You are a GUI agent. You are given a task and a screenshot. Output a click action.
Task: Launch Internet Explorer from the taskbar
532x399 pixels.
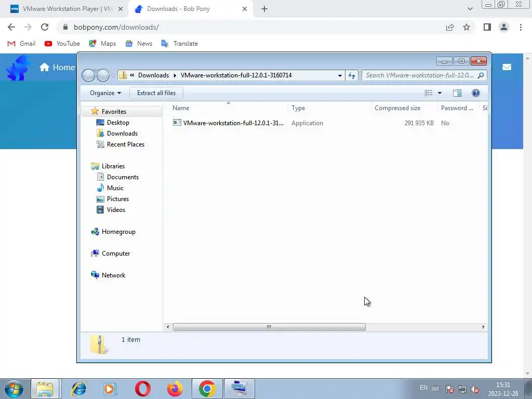click(78, 389)
